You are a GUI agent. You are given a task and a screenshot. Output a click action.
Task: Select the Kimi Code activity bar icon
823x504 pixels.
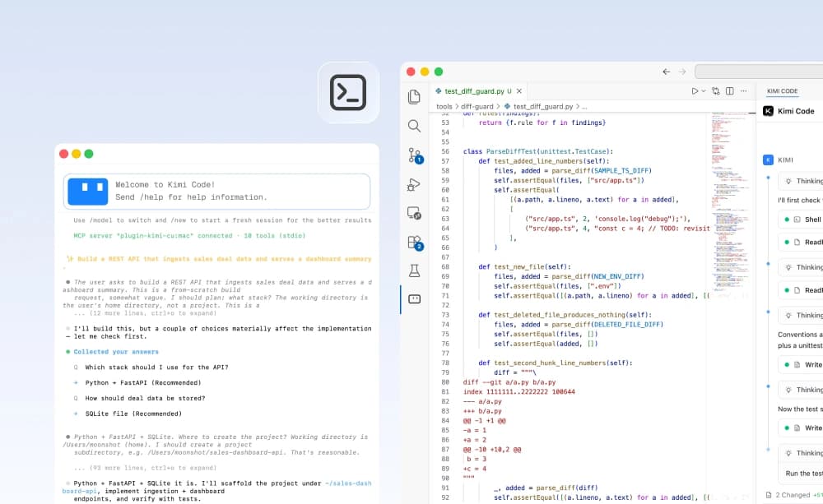point(414,299)
